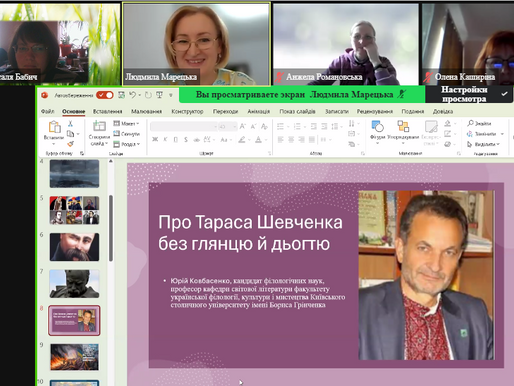This screenshot has width=514, height=386.
Task: Click the Undo arrow icon
Action: 133,95
